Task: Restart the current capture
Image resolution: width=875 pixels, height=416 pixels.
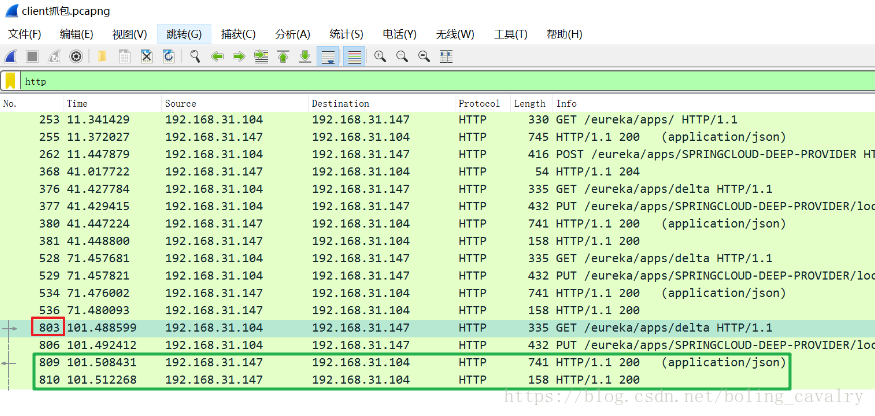Action: (54, 56)
